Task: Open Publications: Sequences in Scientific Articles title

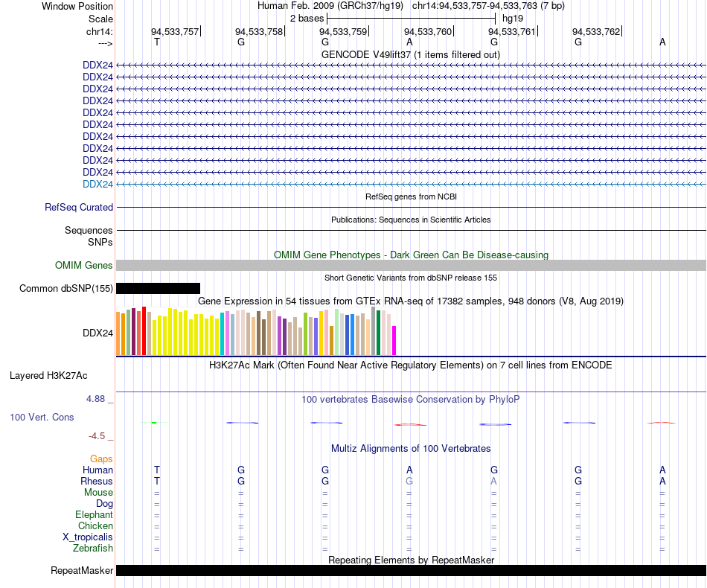Action: 411,220
